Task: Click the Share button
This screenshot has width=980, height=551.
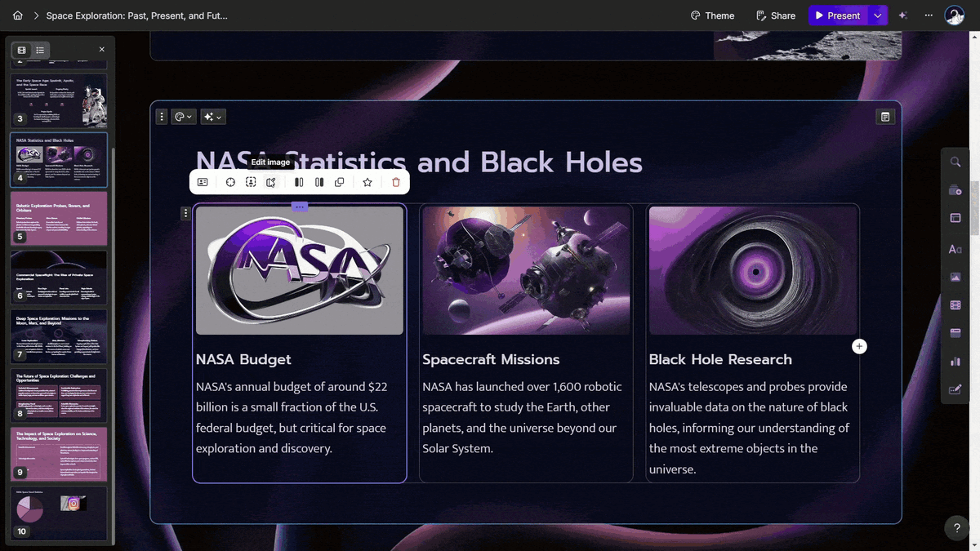Action: point(775,16)
